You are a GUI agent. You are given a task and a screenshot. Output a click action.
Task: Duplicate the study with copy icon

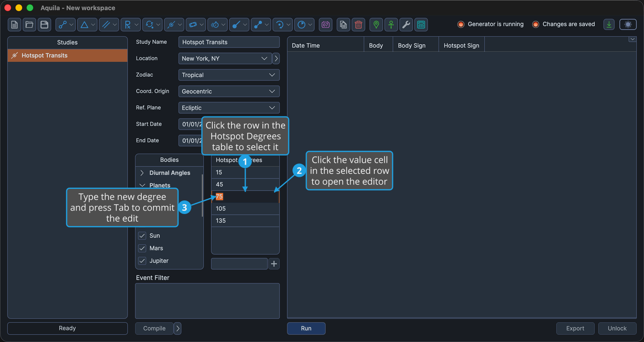pyautogui.click(x=343, y=25)
